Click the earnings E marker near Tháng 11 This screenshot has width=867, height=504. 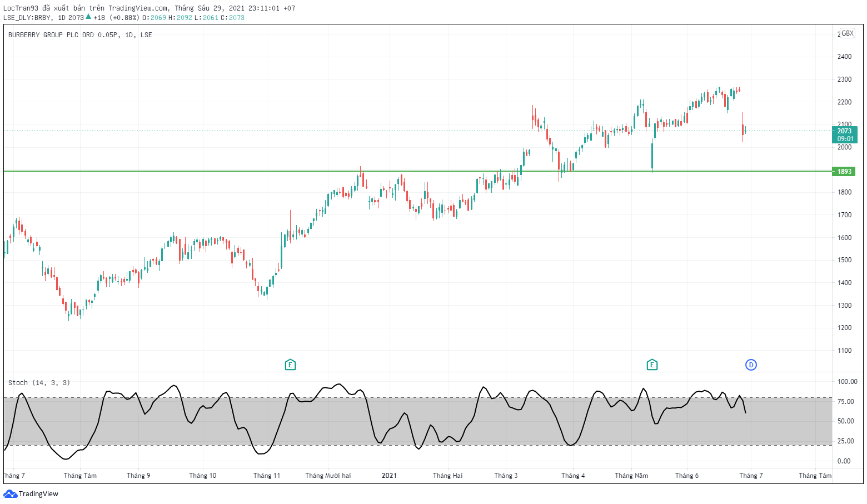290,365
